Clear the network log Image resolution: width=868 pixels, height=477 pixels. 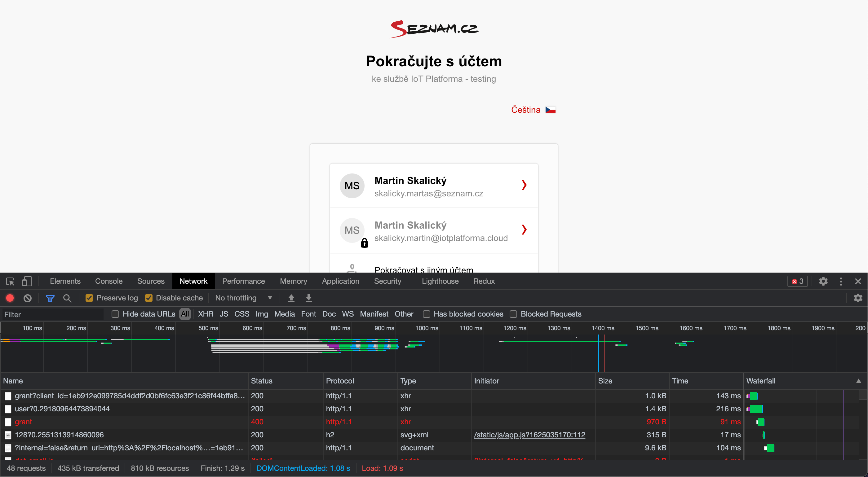[27, 298]
